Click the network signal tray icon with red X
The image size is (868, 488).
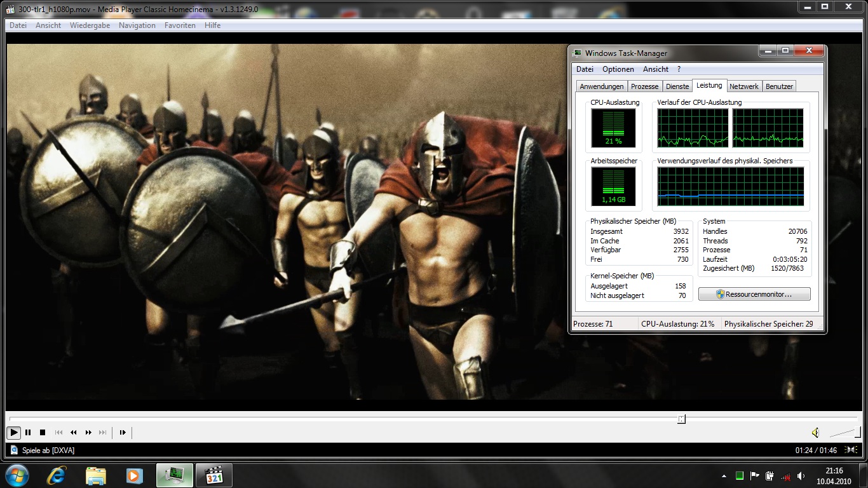point(786,476)
